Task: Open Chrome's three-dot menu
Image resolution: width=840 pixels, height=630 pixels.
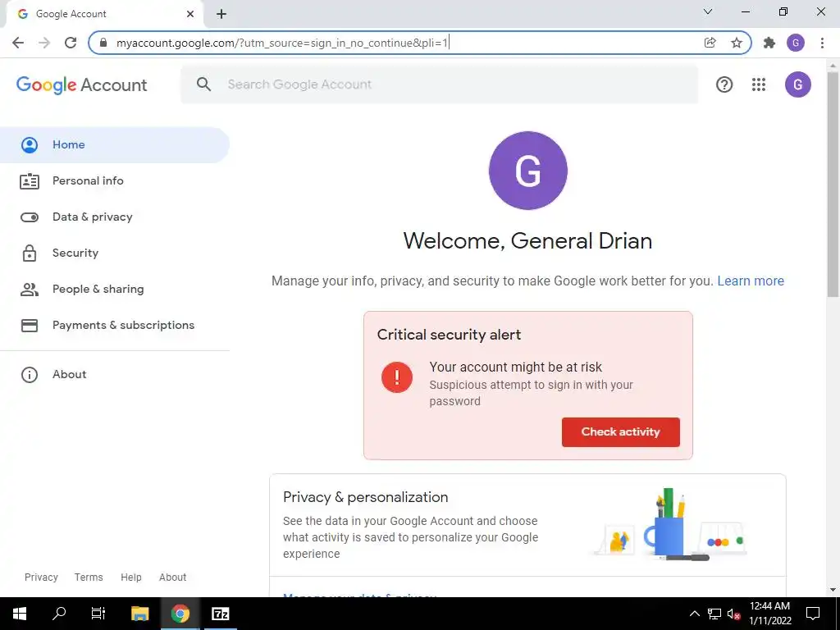Action: (822, 43)
